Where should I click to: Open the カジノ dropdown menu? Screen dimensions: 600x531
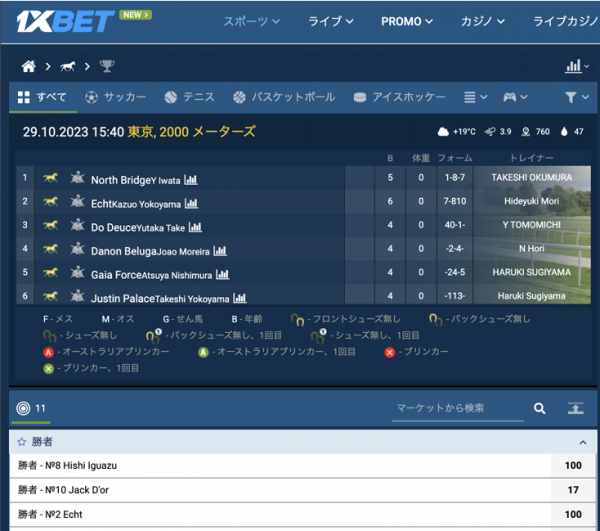(483, 21)
